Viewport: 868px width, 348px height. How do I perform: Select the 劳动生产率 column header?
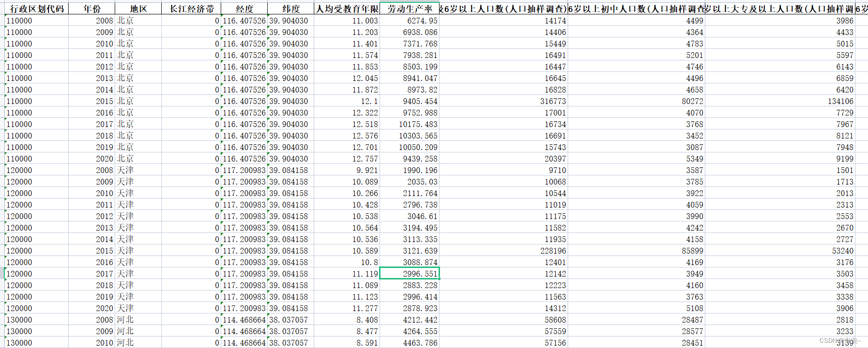click(x=409, y=9)
